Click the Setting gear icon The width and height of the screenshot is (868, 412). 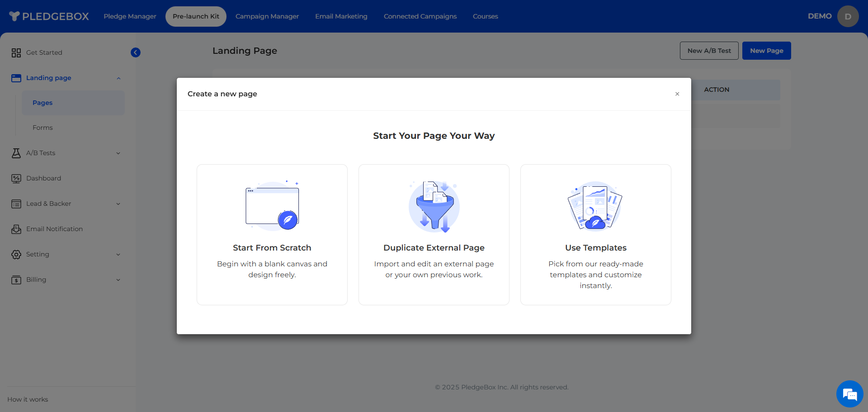click(x=16, y=255)
